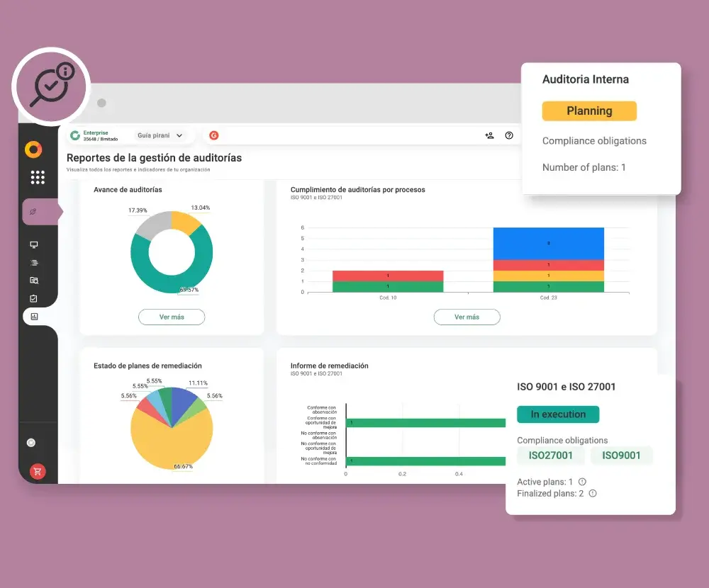709x588 pixels.
Task: Click the Pirani orange ring logo
Action: tap(33, 149)
